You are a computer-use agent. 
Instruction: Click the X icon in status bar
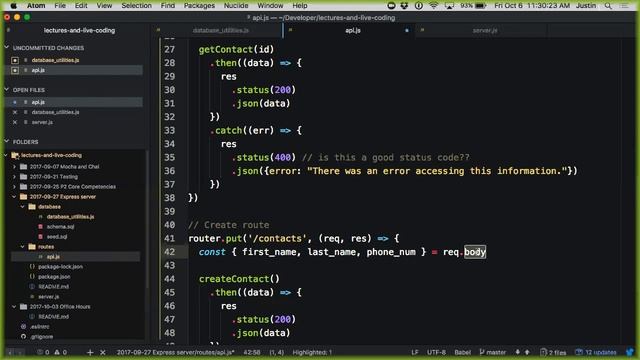(x=103, y=352)
